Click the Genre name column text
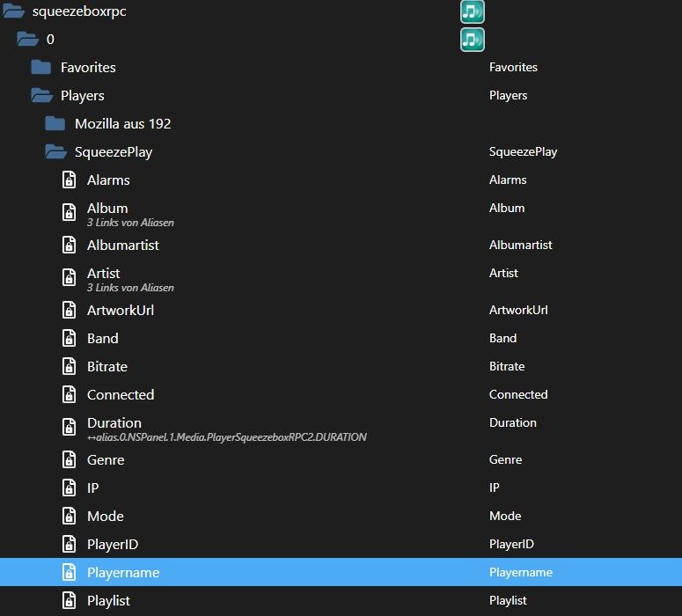682x616 pixels. click(505, 459)
